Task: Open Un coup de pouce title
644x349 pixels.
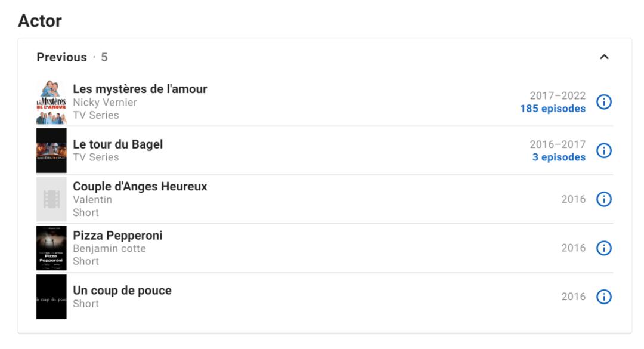Action: pyautogui.click(x=122, y=291)
